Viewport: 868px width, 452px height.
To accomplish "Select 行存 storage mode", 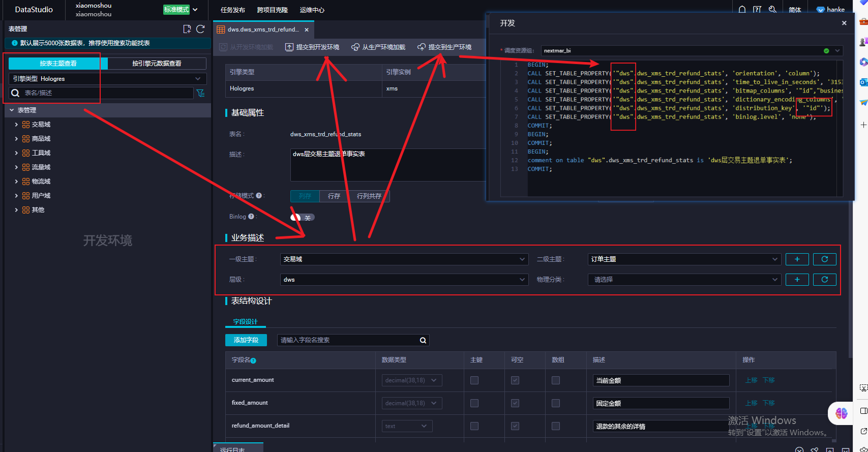I will click(x=334, y=196).
